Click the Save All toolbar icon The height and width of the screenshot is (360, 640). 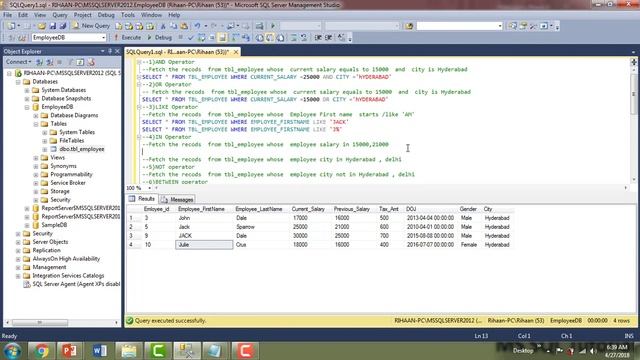(62, 26)
